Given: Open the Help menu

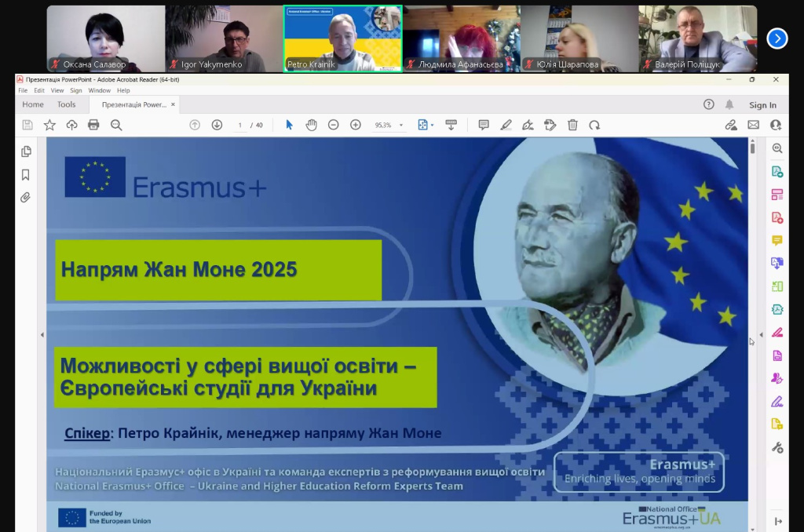Looking at the screenshot, I should tap(123, 90).
